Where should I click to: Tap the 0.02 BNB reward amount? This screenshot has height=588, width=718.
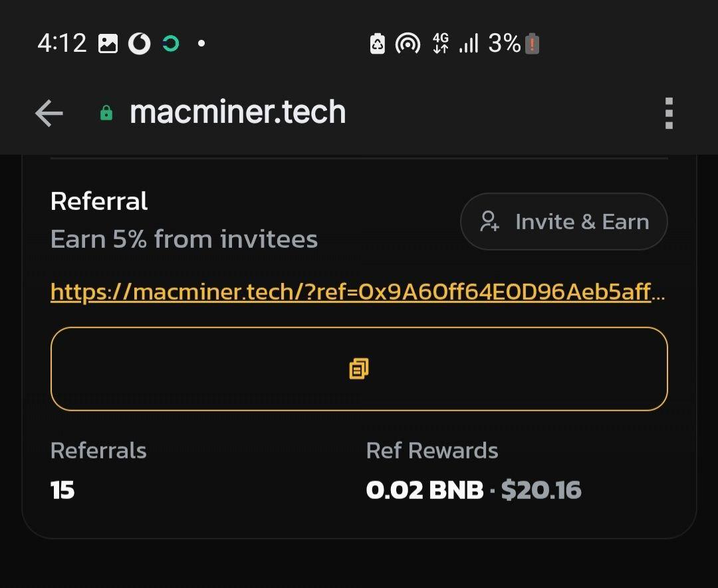coord(424,490)
